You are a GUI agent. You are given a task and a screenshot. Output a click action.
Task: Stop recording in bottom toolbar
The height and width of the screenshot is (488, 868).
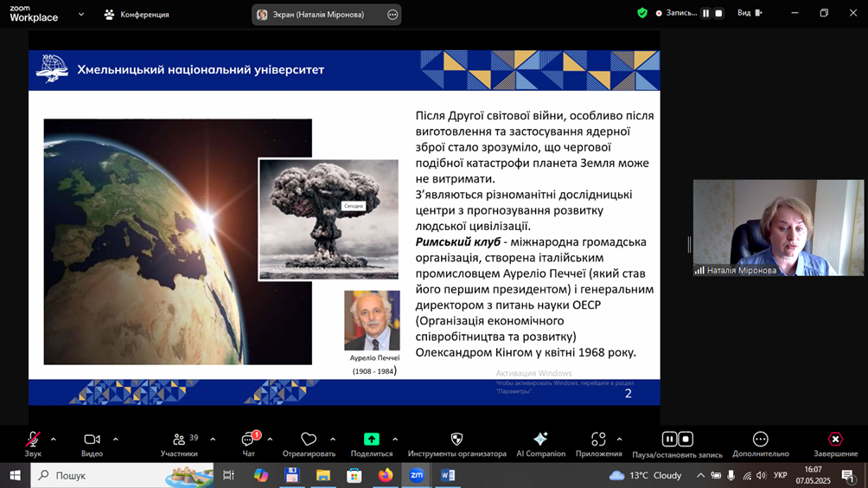tap(686, 440)
